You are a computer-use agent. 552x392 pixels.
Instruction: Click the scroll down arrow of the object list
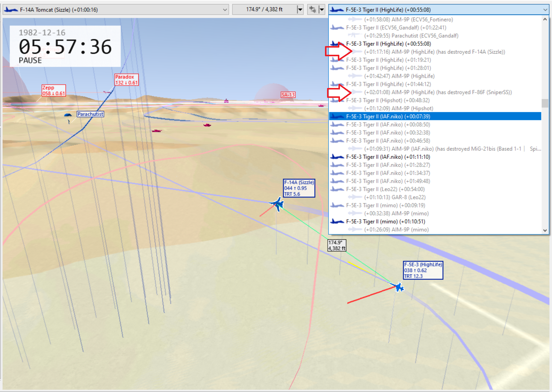[x=545, y=230]
